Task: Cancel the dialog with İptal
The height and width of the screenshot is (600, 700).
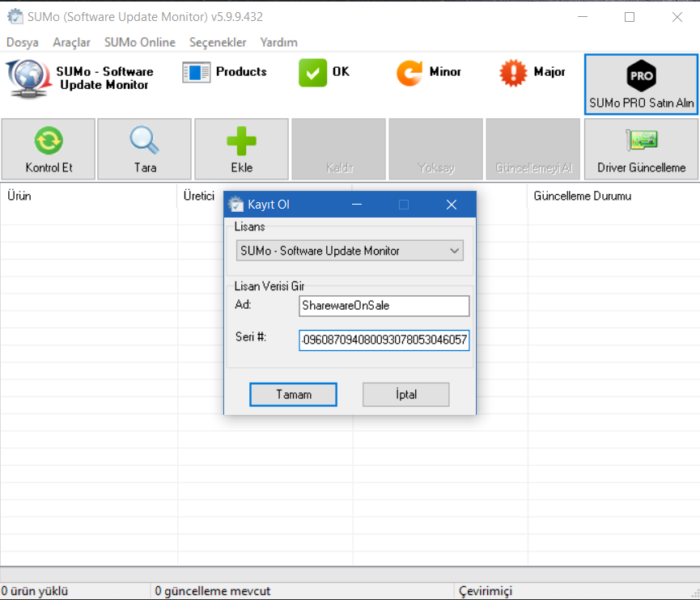Action: [x=405, y=395]
